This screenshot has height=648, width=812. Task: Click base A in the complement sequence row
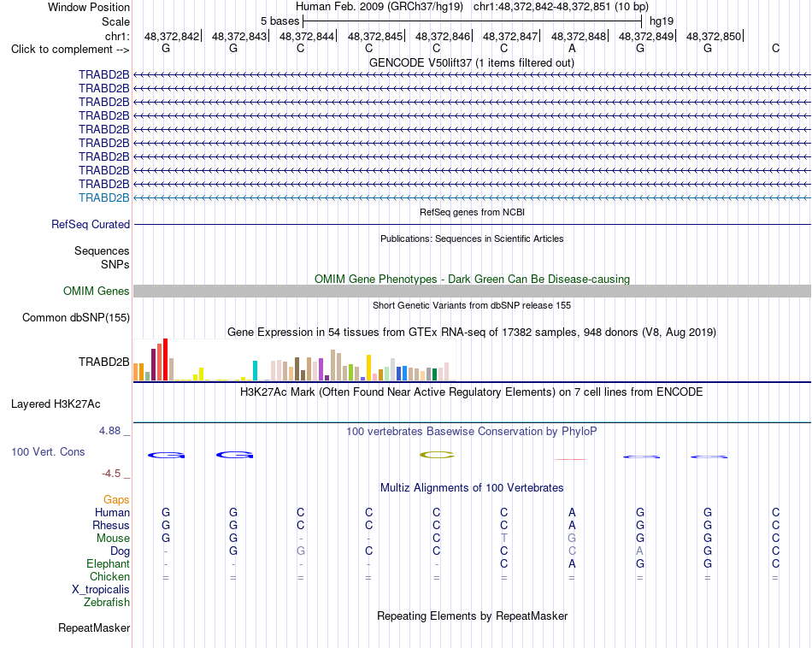coord(572,49)
